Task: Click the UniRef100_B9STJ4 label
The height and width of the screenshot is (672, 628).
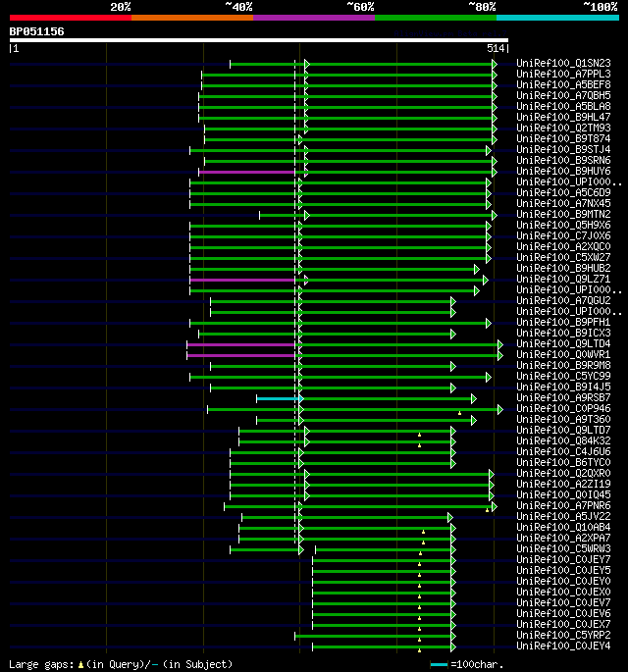Action: tap(563, 149)
